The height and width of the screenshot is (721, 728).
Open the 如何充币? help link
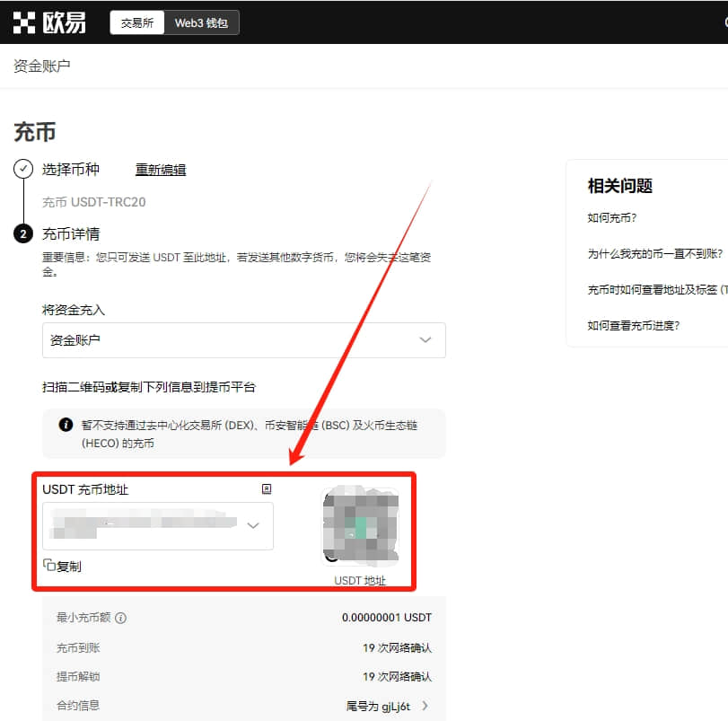612,218
